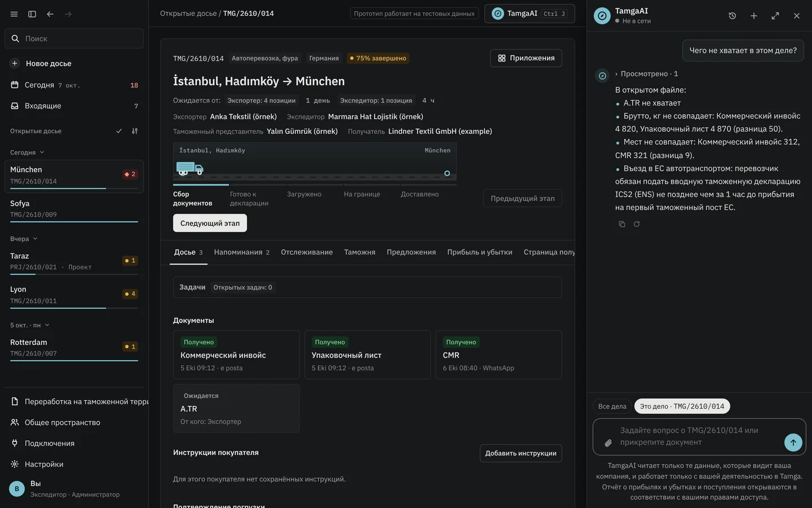Open the Прибыль и убытки tab
The height and width of the screenshot is (508, 812).
479,252
